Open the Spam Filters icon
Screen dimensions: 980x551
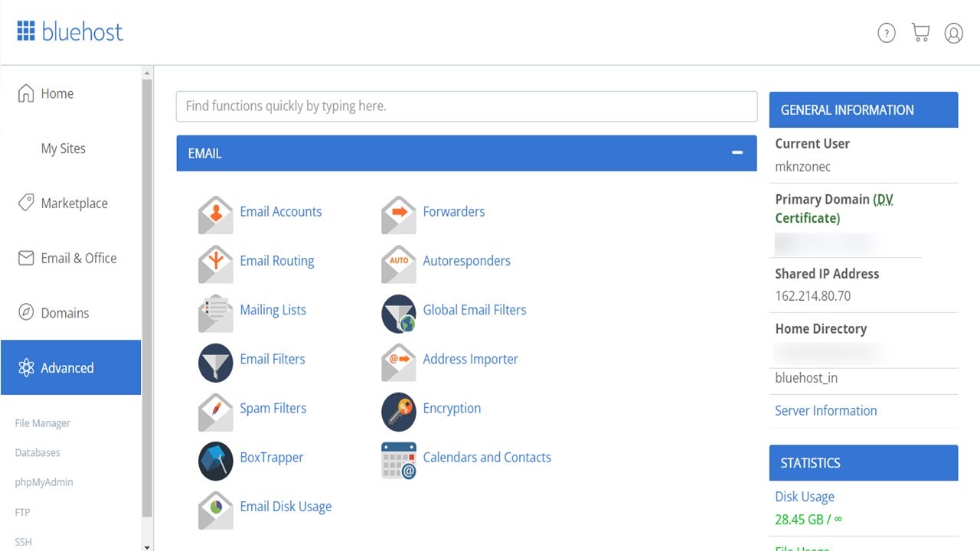tap(216, 412)
